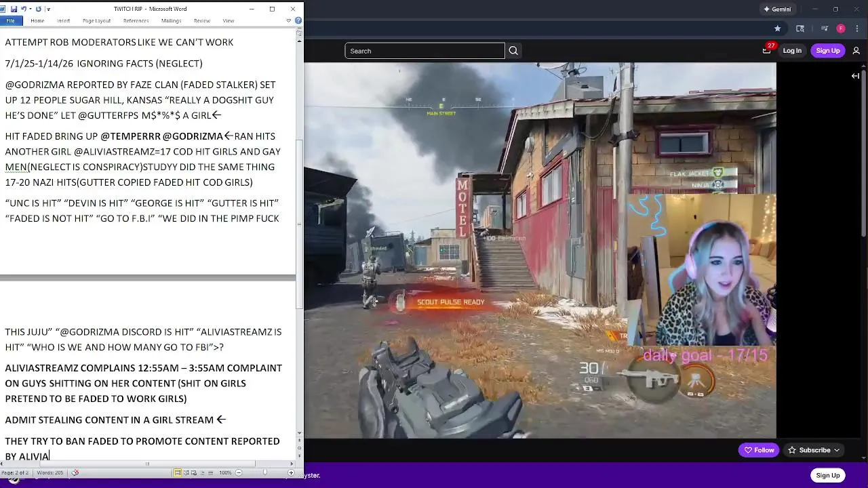This screenshot has width=868, height=488.
Task: Open the Twitch user profile menu icon
Action: 856,51
